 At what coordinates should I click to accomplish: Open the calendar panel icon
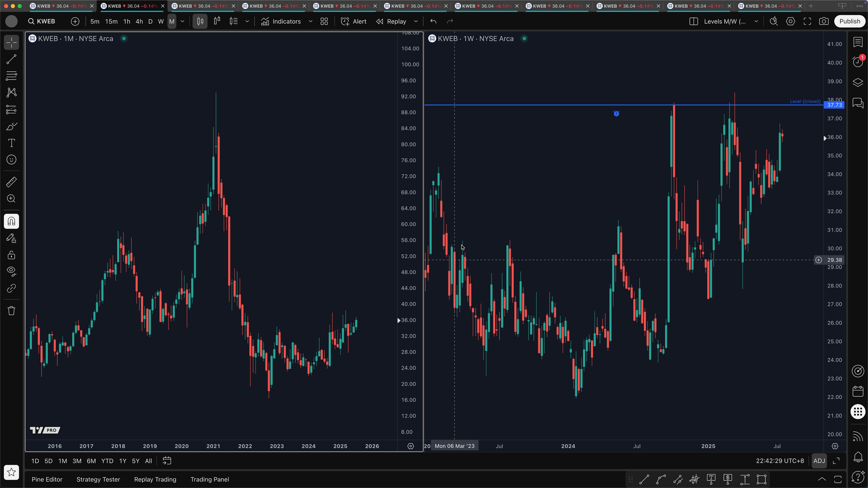(x=858, y=391)
